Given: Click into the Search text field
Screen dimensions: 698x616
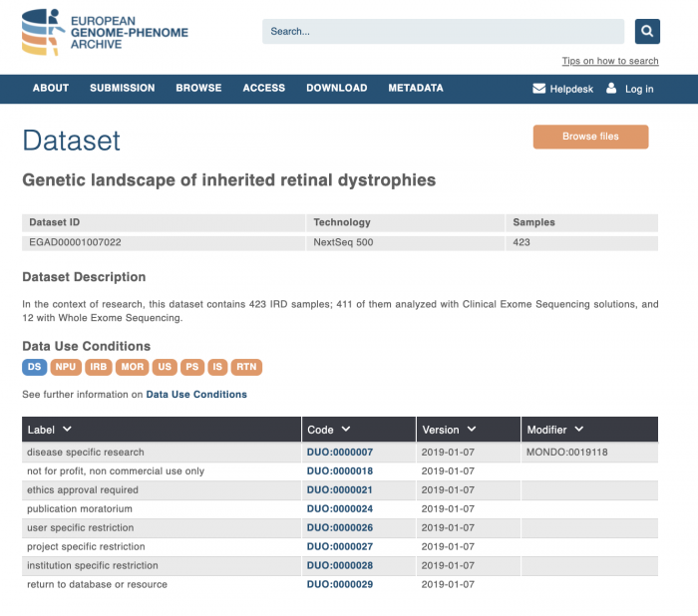Looking at the screenshot, I should [x=443, y=32].
